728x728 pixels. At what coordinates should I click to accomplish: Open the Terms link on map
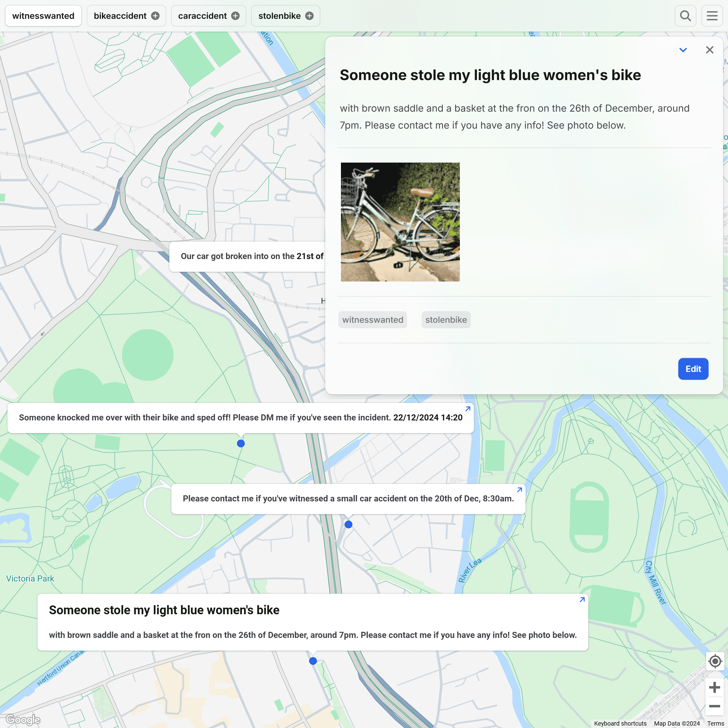pyautogui.click(x=715, y=723)
